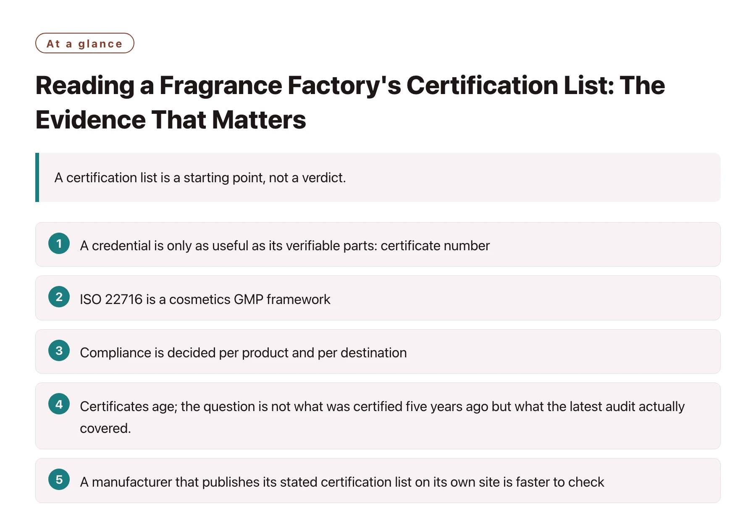Click the 'Certificates age' list item text
756x532 pixels.
pyautogui.click(x=382, y=417)
